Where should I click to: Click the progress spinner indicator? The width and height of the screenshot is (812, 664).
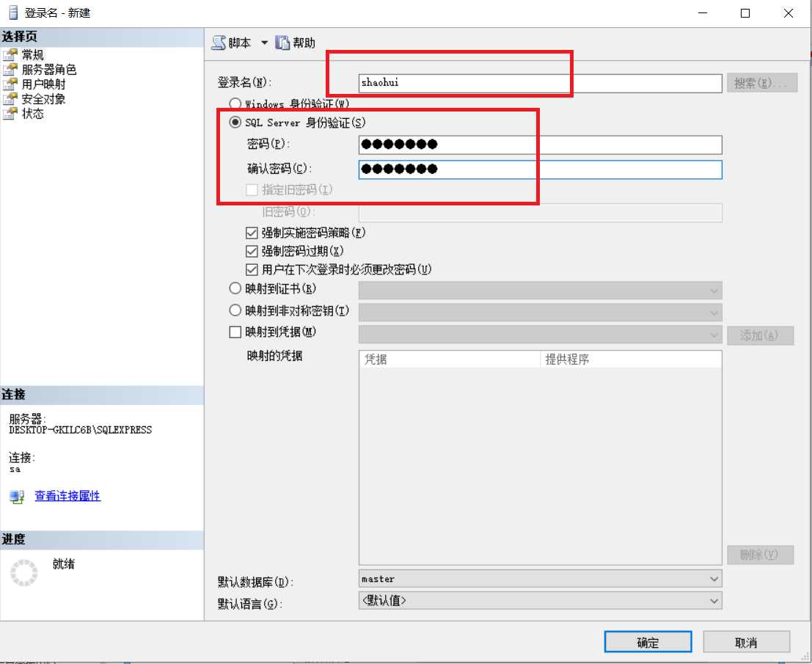23,572
